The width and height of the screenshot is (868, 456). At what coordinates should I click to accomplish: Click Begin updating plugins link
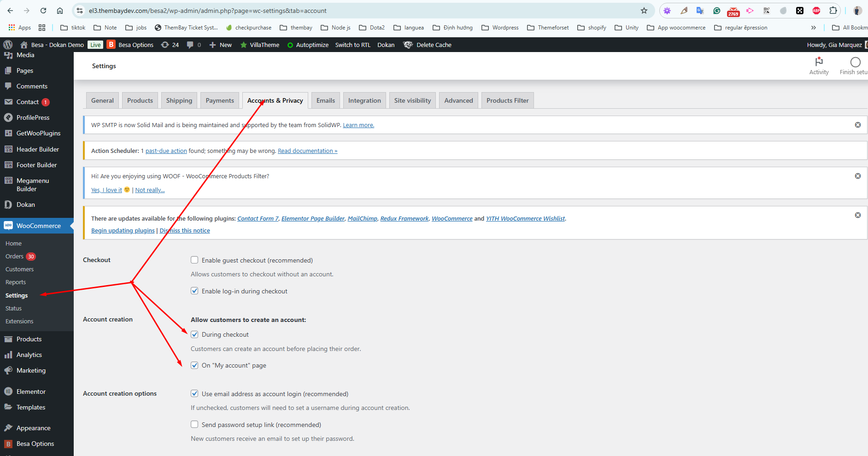(123, 231)
